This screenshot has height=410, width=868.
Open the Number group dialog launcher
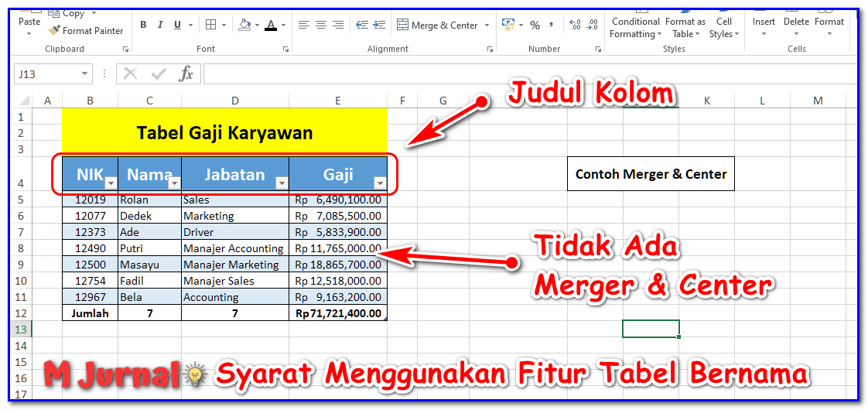click(x=598, y=50)
